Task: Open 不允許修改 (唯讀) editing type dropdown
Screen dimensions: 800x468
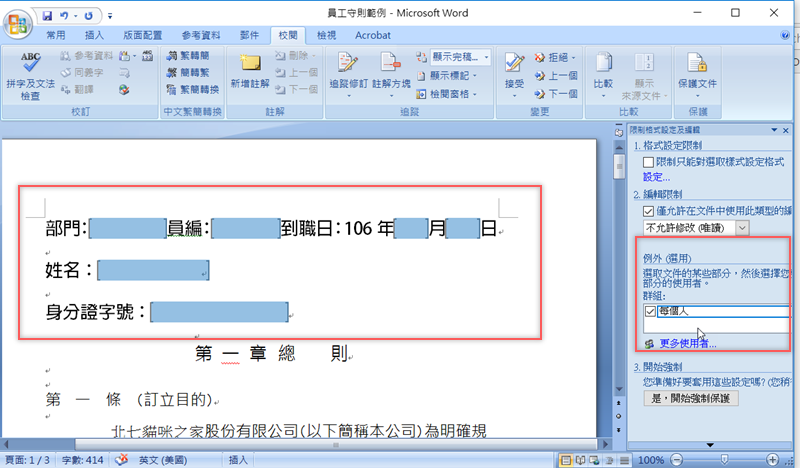Action: pos(742,228)
